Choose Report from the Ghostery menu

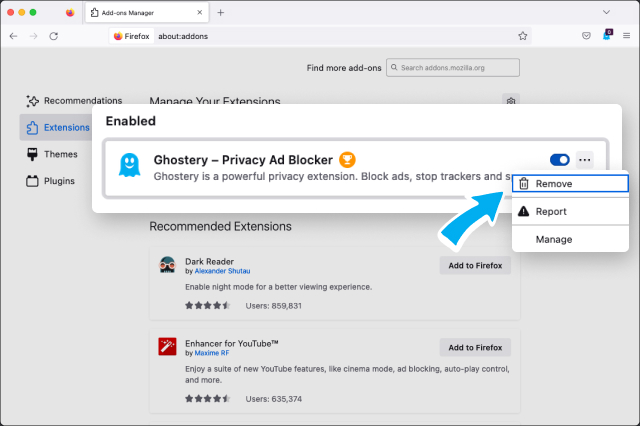(570, 211)
